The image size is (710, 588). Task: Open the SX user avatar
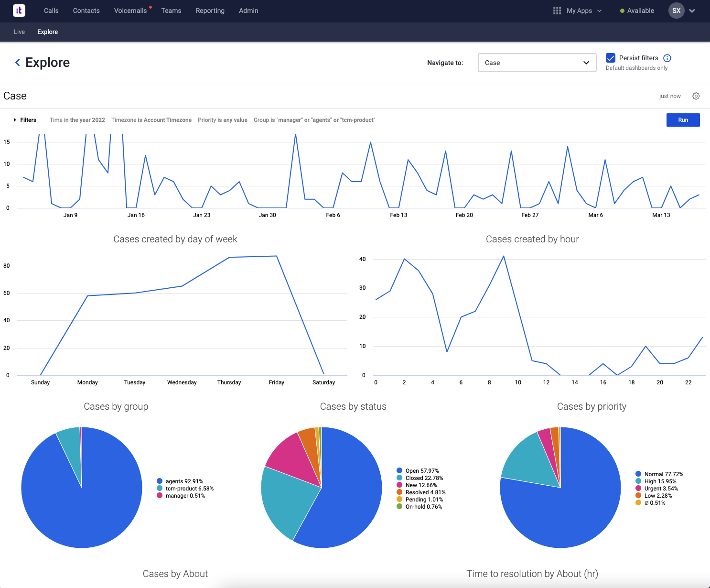click(x=676, y=11)
